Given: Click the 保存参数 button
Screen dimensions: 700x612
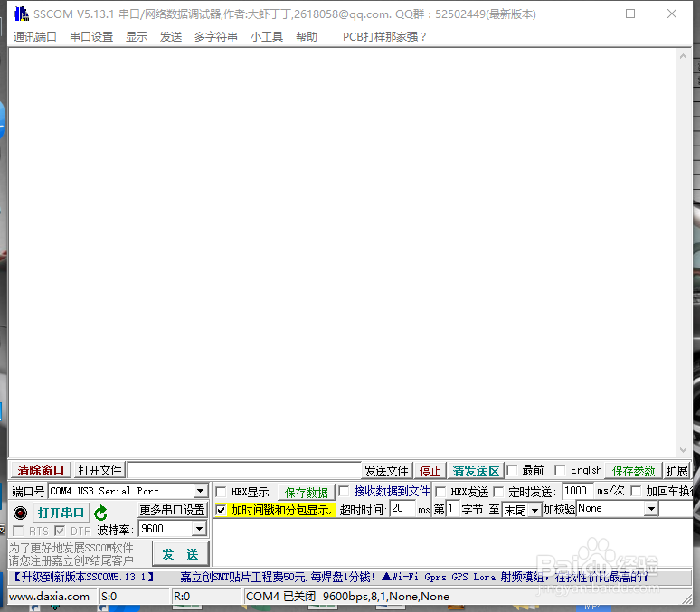Looking at the screenshot, I should point(633,471).
